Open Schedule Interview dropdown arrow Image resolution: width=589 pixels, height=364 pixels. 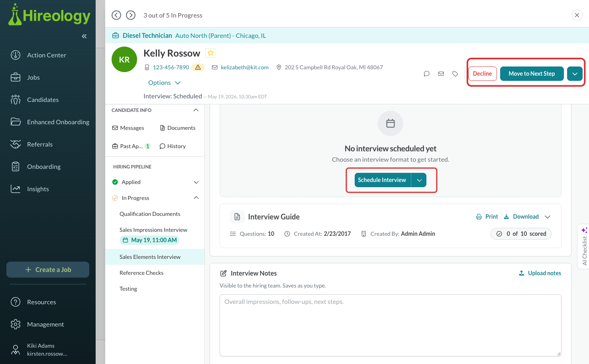point(419,180)
